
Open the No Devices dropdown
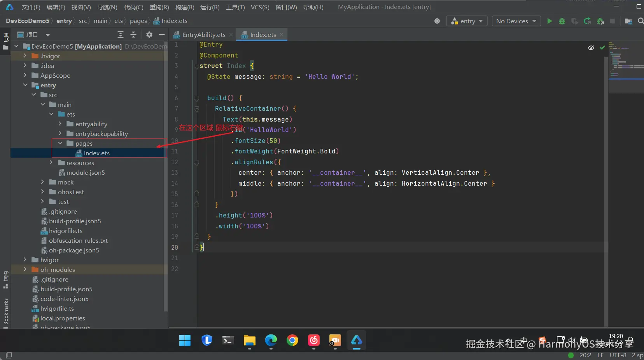516,21
